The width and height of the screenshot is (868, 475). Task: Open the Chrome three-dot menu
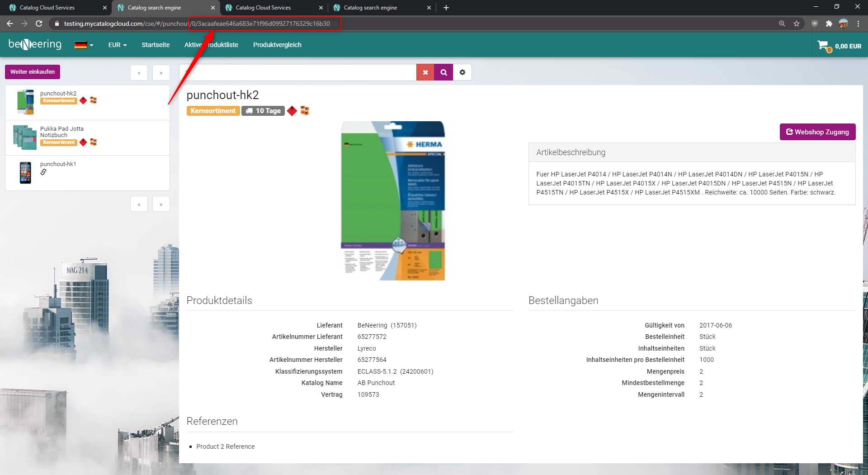click(x=858, y=24)
